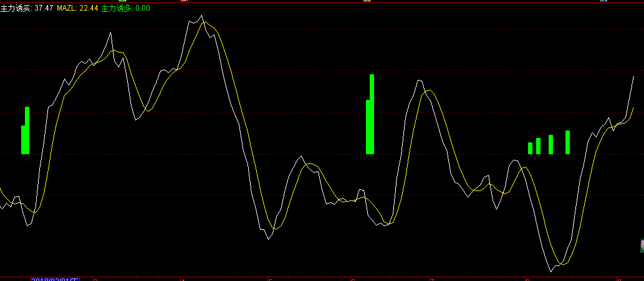Select month 4 marker on time axis
The height and width of the screenshot is (281, 644).
[182, 279]
